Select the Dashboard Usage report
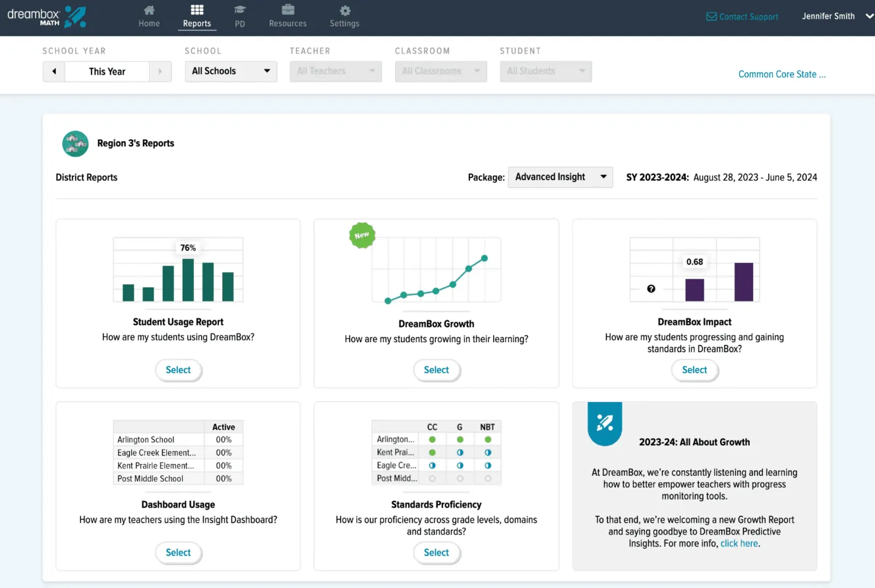This screenshot has width=875, height=588. 178,552
